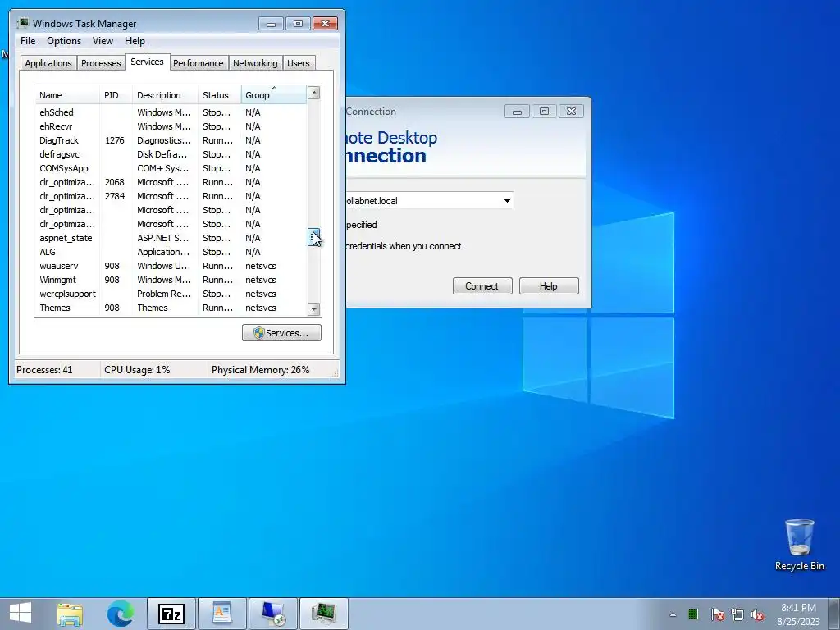Click the green CPU meter tray icon
This screenshot has width=840, height=630.
[692, 614]
